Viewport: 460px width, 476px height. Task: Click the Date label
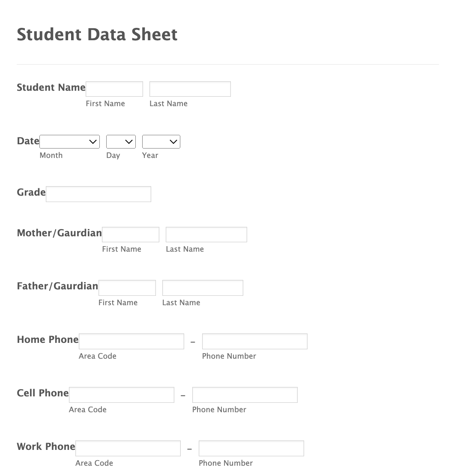(x=28, y=141)
